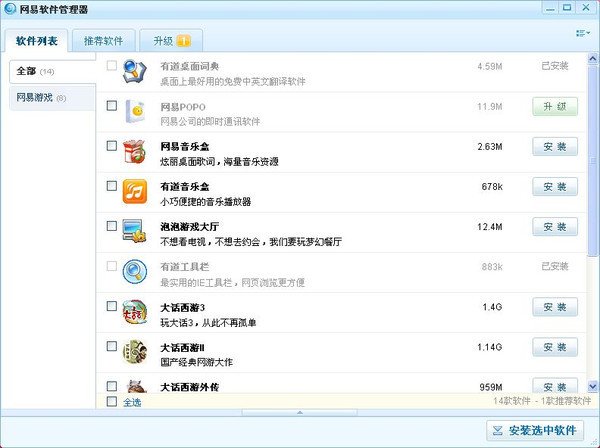Tick the checkbox for 泡泡游戏大厅

112,226
